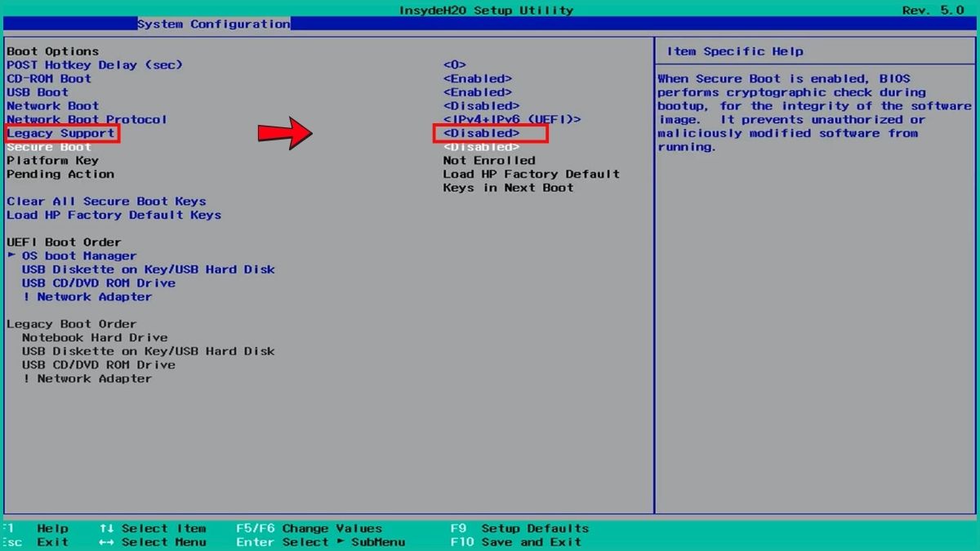Change the USB Boot Enabled value
This screenshot has width=980, height=551.
tap(478, 92)
